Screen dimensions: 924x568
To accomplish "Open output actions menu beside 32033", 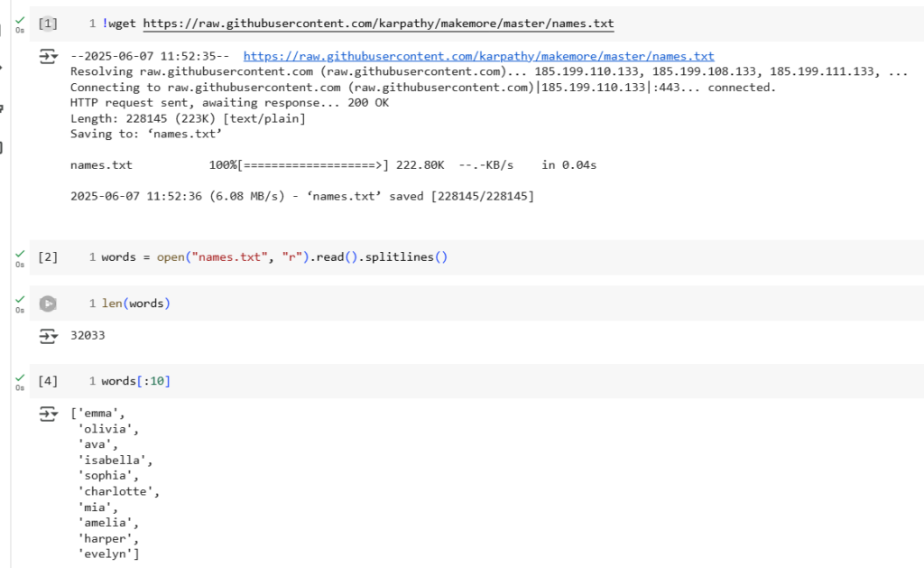I will pyautogui.click(x=47, y=336).
